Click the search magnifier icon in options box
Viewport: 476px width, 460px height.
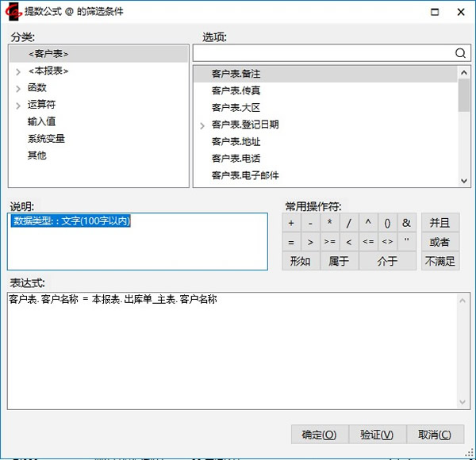pos(460,53)
